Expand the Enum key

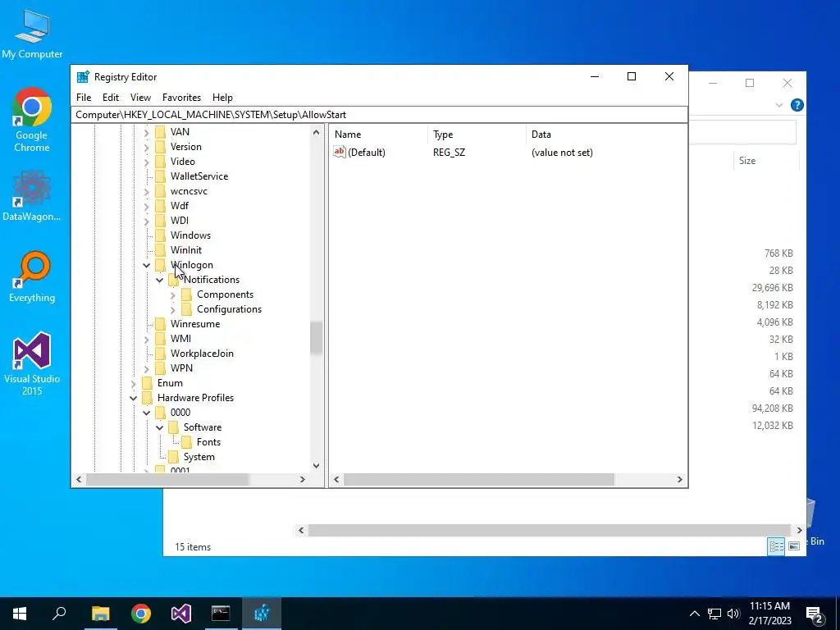(x=134, y=384)
